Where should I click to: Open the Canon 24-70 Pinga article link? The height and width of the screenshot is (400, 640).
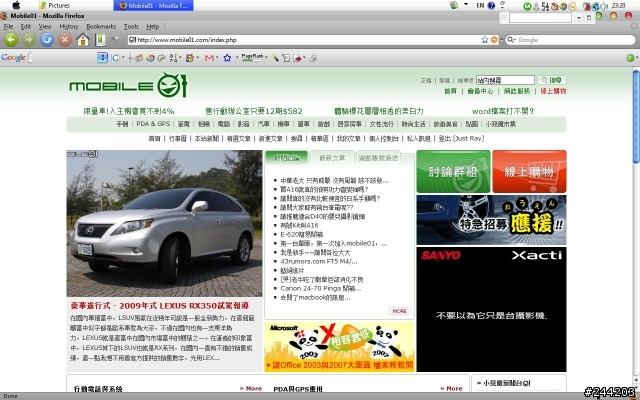320,288
